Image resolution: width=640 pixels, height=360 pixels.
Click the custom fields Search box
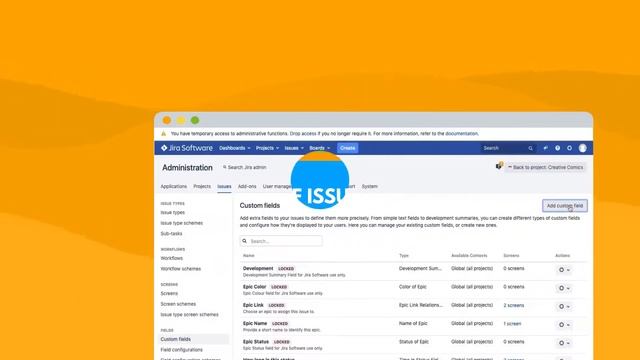click(x=281, y=241)
